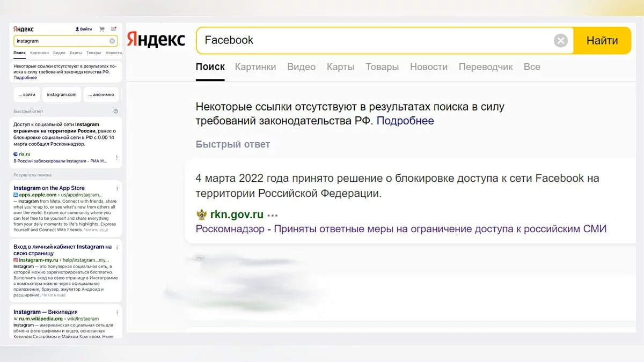Viewport: 644px width, 362px height.
Task: Click the Yandex logo in Facebook search window
Action: coord(156,40)
